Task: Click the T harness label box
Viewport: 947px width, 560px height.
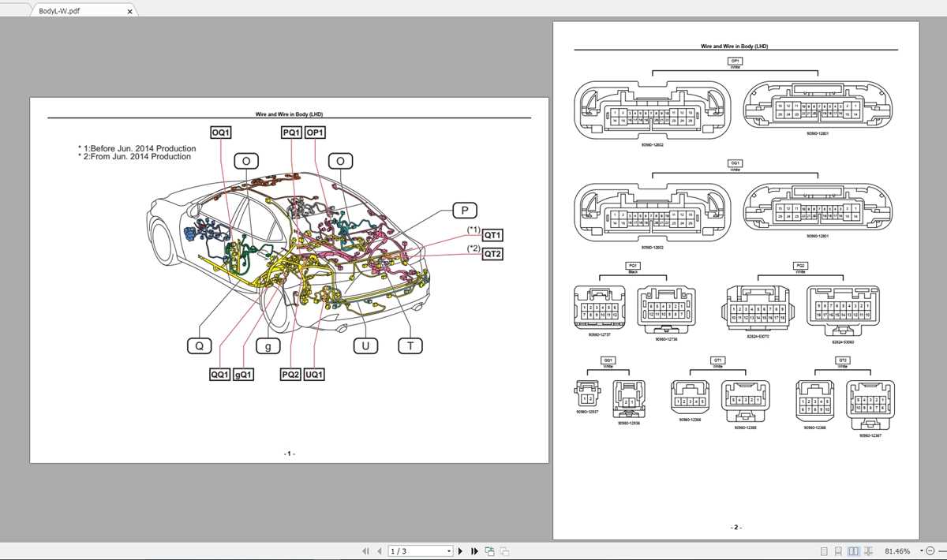Action: point(410,345)
